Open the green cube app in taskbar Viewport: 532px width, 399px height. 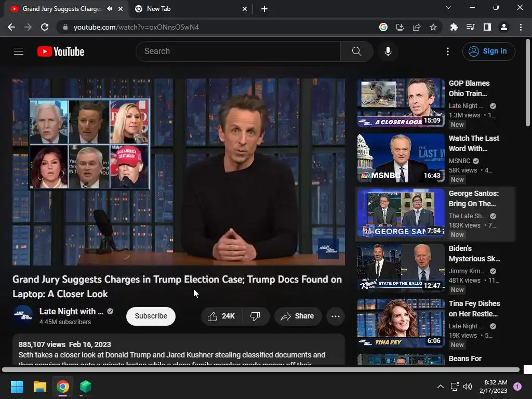[86, 387]
